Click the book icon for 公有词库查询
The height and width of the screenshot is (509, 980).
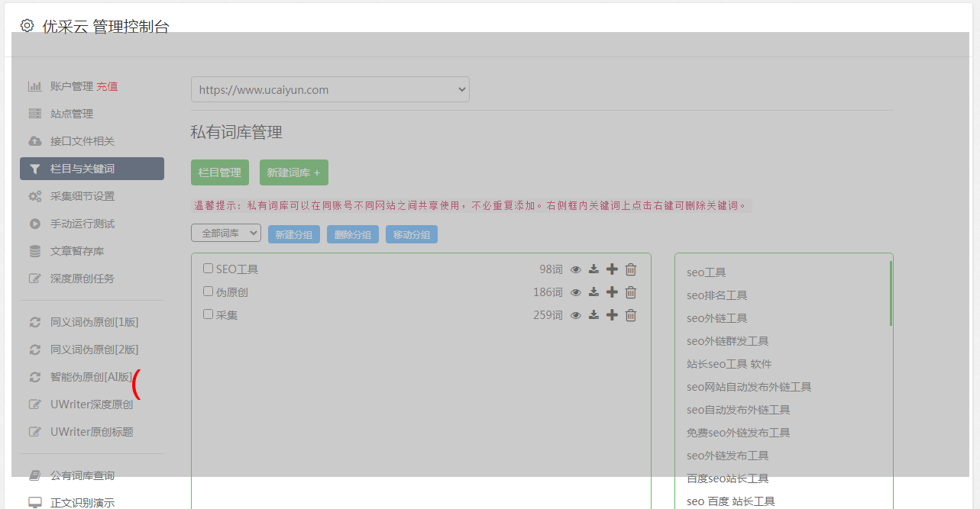click(35, 475)
